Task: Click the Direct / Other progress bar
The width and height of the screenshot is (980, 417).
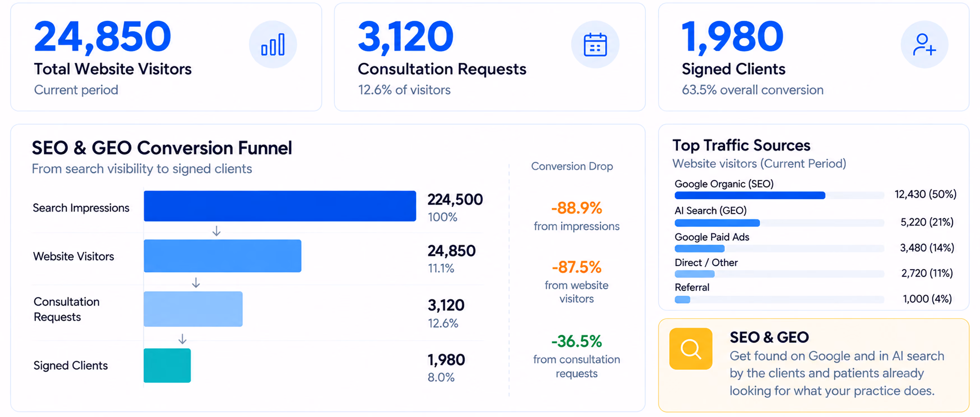Action: coord(779,274)
